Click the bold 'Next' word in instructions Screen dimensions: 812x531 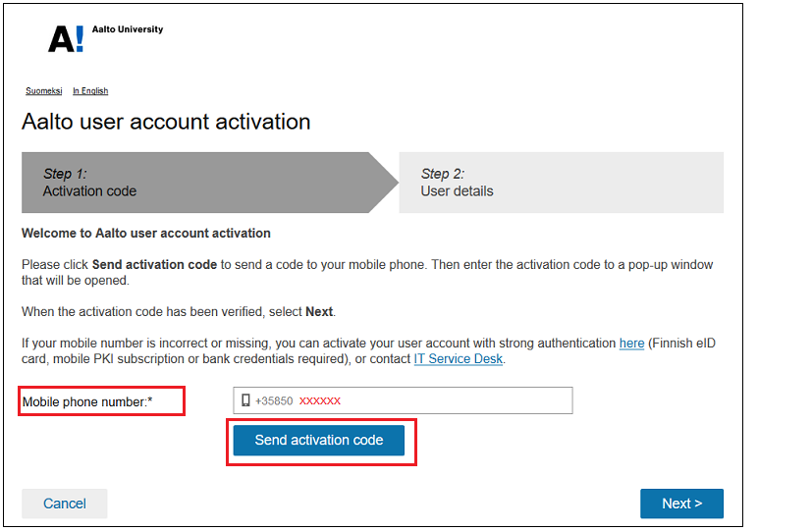pos(319,312)
